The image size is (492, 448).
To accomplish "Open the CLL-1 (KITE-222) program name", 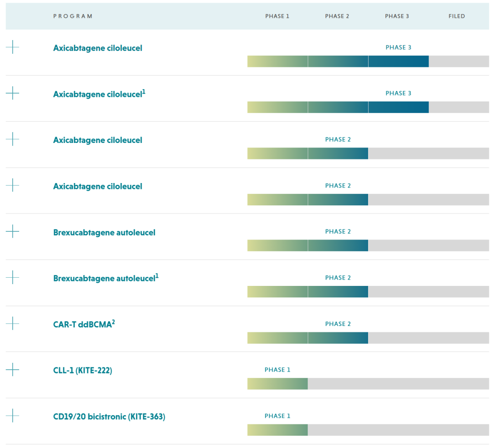I will click(x=82, y=370).
